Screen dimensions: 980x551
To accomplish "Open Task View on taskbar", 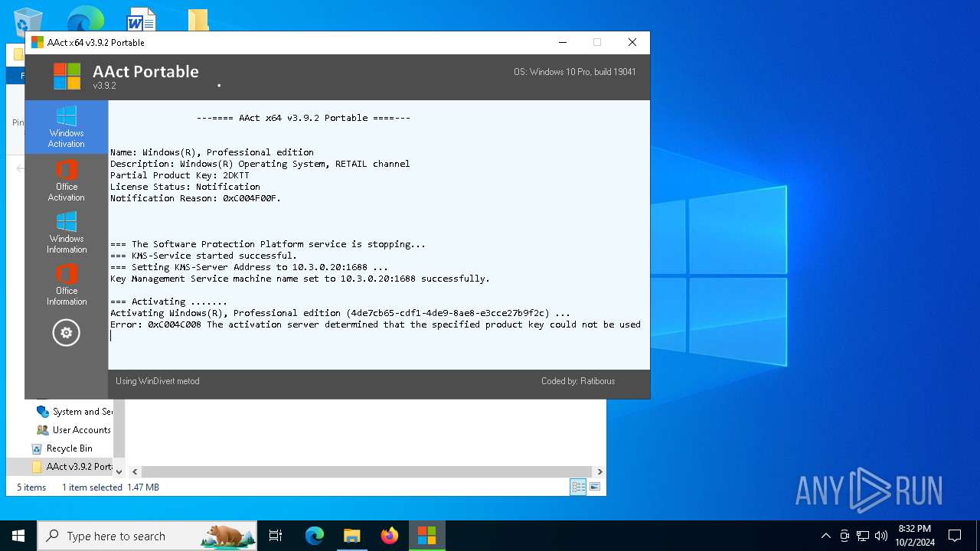I will click(276, 536).
